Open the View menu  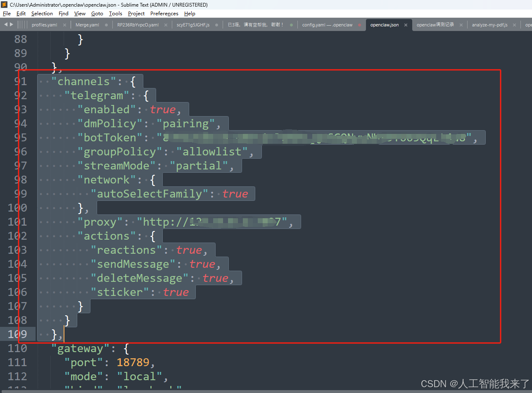80,14
